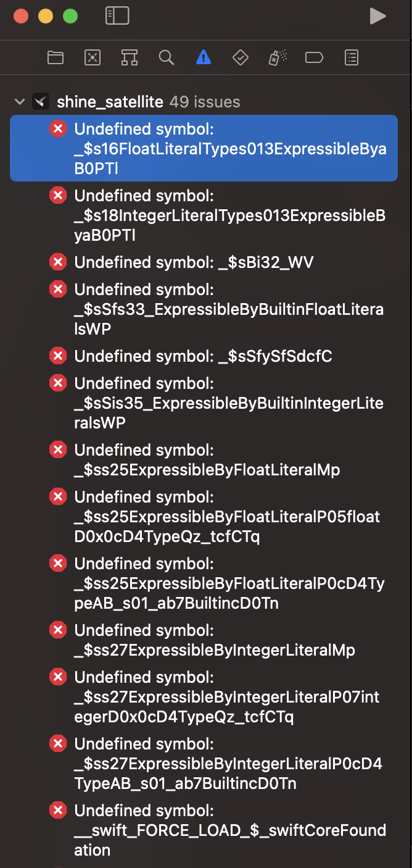Run the project with Play button
This screenshot has width=412, height=868.
click(x=377, y=16)
